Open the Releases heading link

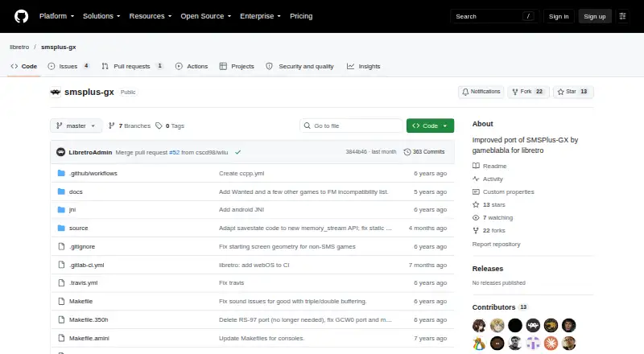point(488,269)
